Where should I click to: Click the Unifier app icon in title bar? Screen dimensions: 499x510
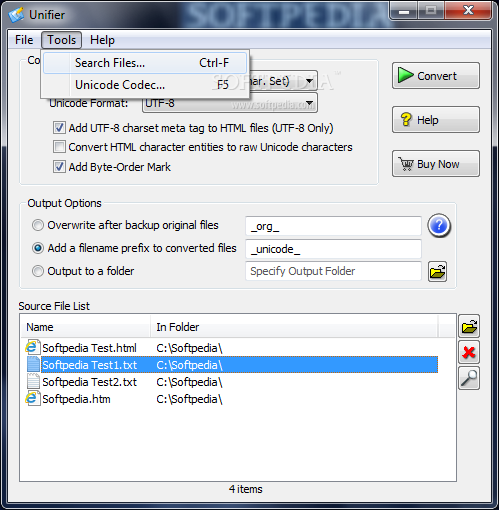[x=16, y=14]
